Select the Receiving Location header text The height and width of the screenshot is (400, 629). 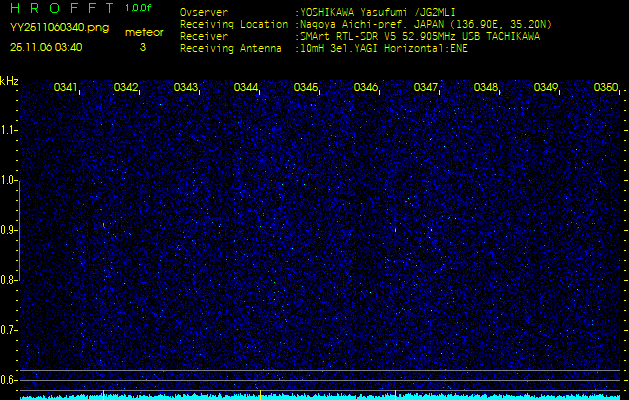coord(235,24)
